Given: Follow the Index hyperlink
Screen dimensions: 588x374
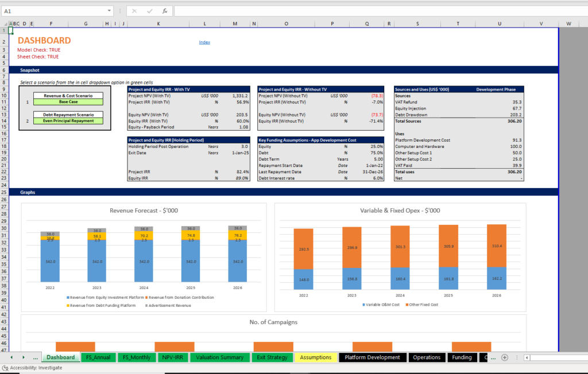Looking at the screenshot, I should pyautogui.click(x=204, y=42).
